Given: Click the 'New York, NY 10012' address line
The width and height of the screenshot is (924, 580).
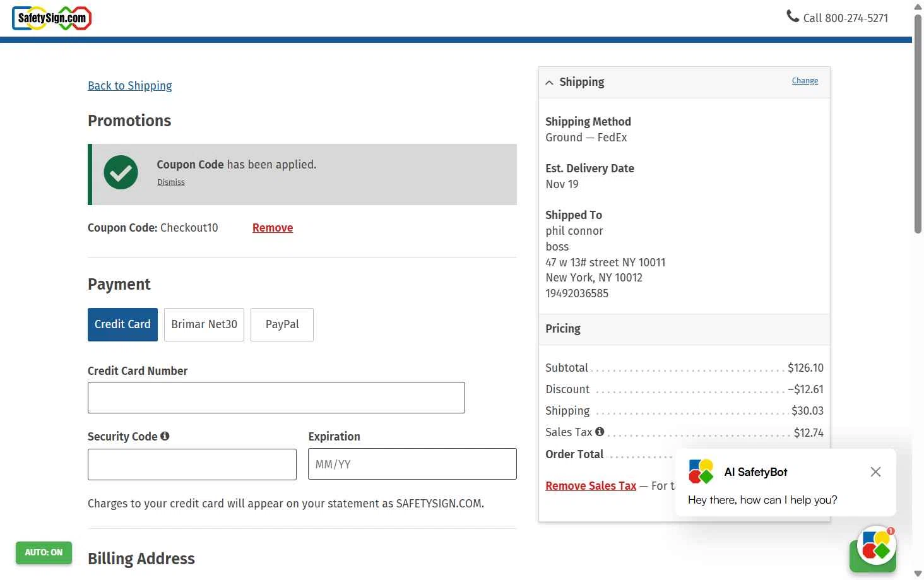Looking at the screenshot, I should (594, 278).
